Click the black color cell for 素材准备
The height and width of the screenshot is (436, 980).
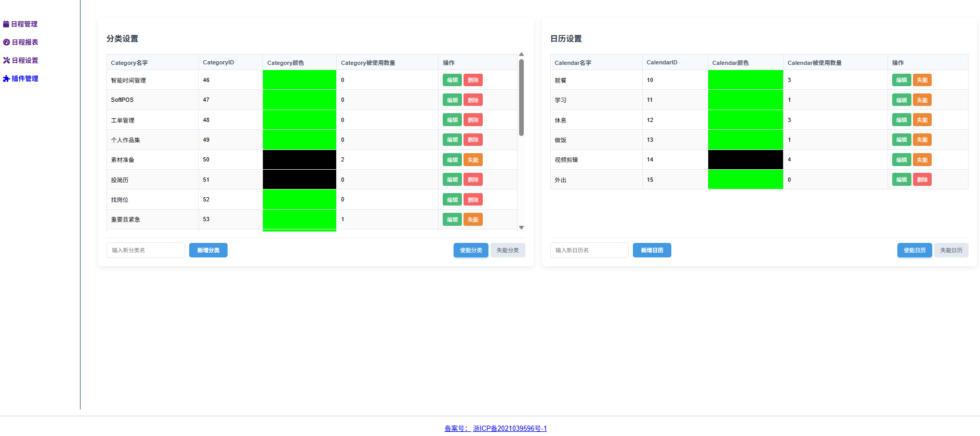tap(299, 160)
